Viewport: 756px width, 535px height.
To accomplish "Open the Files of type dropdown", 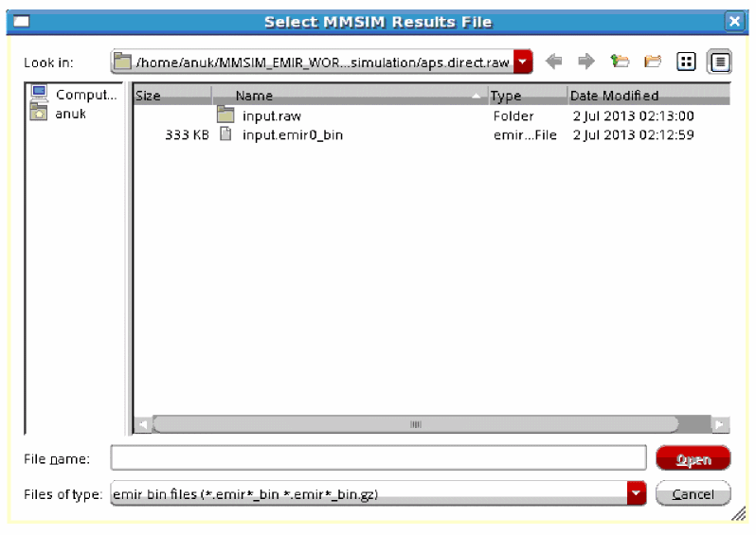I will pos(637,493).
